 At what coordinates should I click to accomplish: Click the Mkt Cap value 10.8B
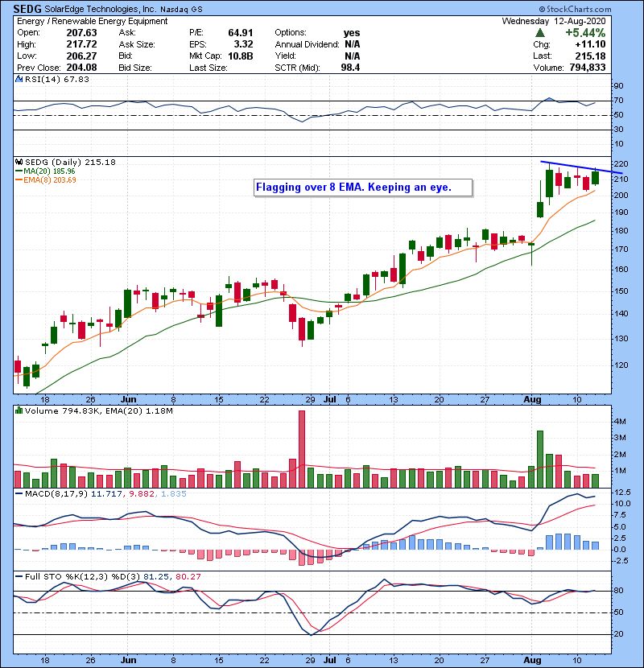241,56
